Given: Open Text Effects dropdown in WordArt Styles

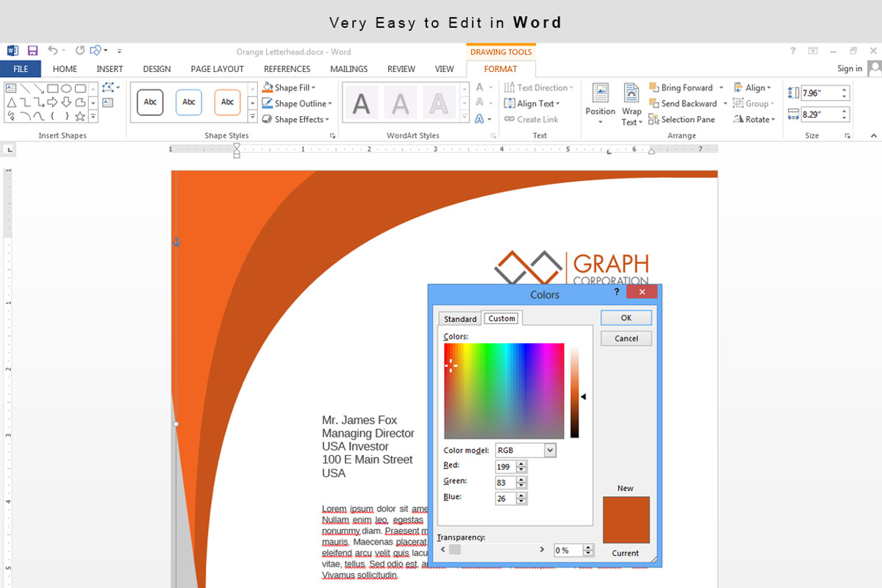Looking at the screenshot, I should [483, 119].
